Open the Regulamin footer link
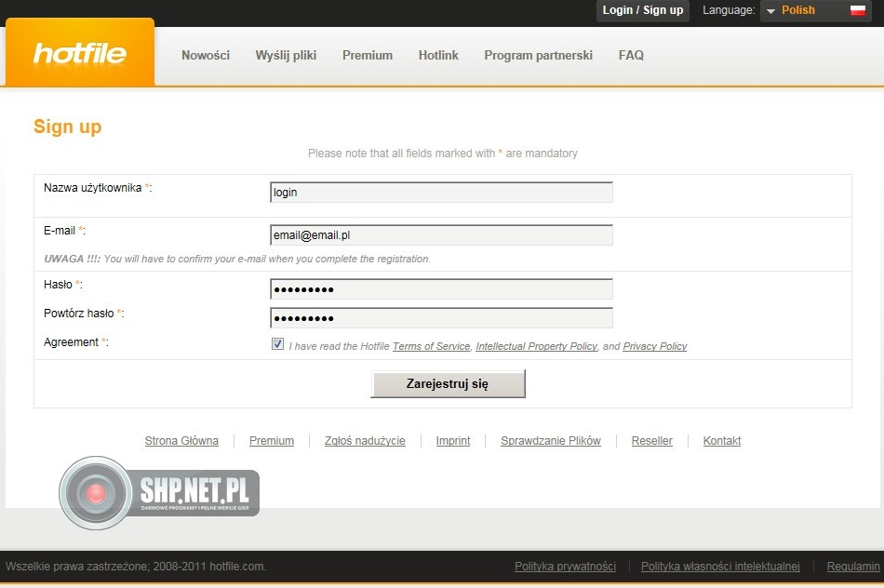The width and height of the screenshot is (884, 588). (x=853, y=567)
